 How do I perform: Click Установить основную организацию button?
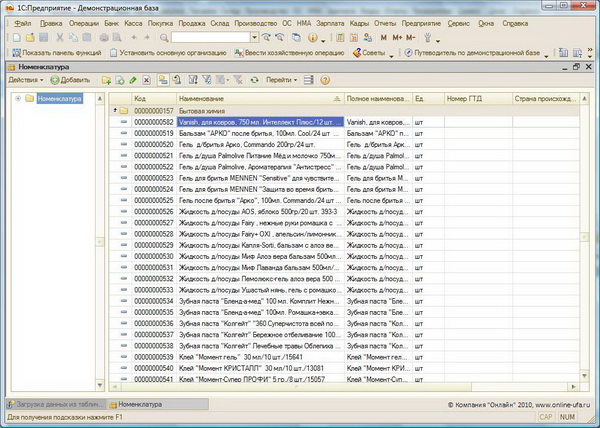pyautogui.click(x=168, y=53)
